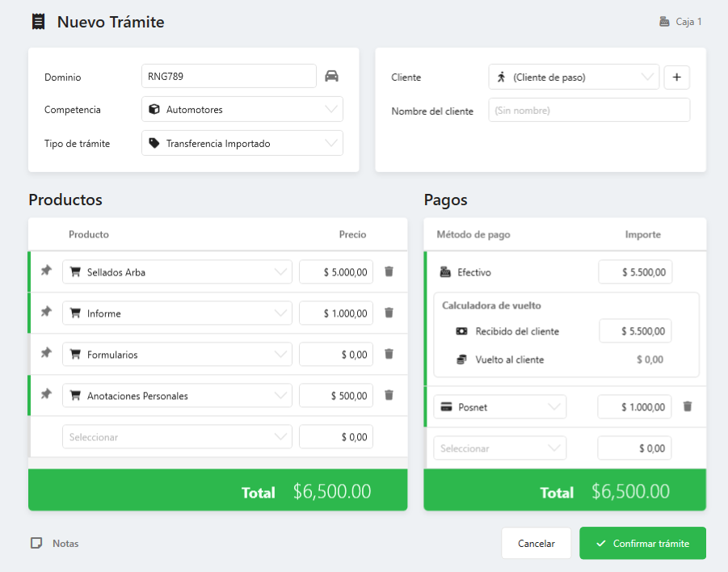Click the cube icon in Competencia field
This screenshot has height=572, width=728.
(154, 109)
